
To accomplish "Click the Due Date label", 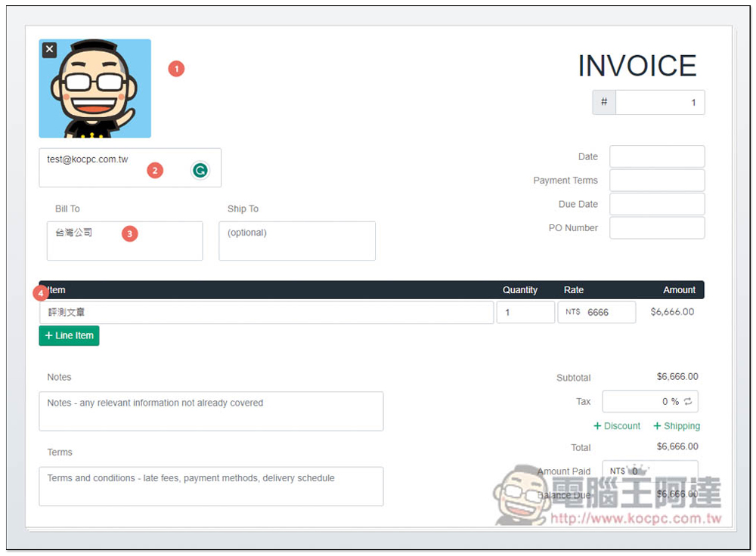I will pos(578,204).
